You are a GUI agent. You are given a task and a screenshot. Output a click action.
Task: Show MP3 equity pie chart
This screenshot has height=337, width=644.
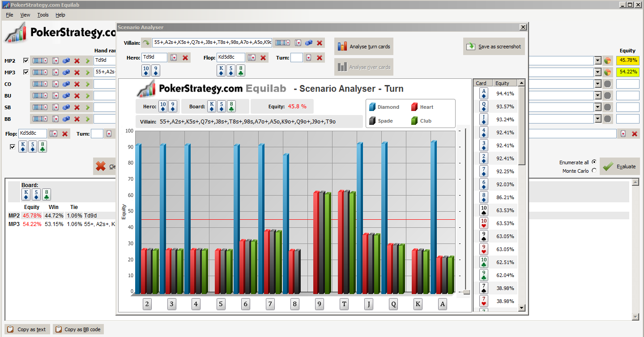[x=607, y=72]
